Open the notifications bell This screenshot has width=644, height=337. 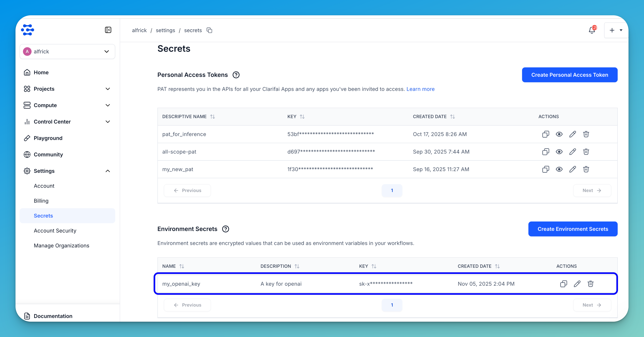(592, 30)
